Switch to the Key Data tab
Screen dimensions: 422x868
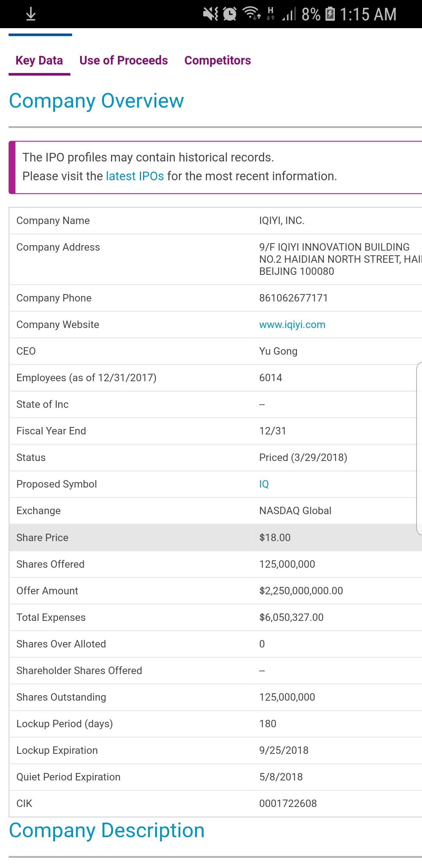click(x=39, y=61)
